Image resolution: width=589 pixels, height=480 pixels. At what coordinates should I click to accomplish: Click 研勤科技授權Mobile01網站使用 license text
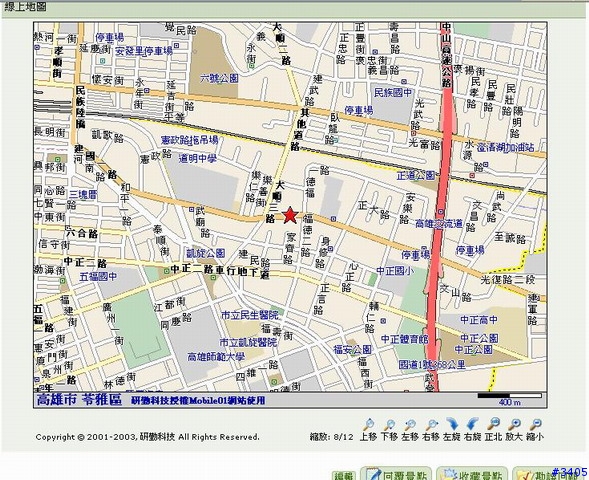pos(198,400)
